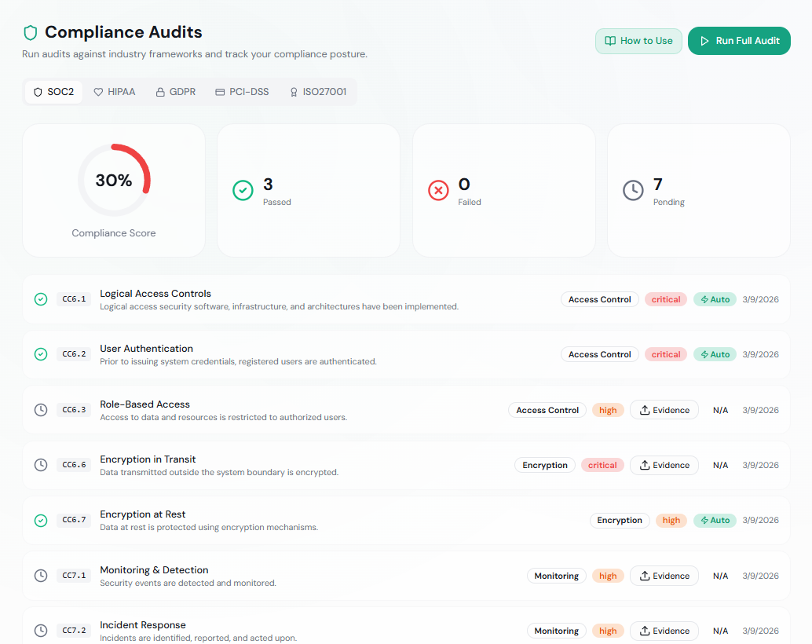Open the How to Use guide
The image size is (812, 644).
[638, 41]
